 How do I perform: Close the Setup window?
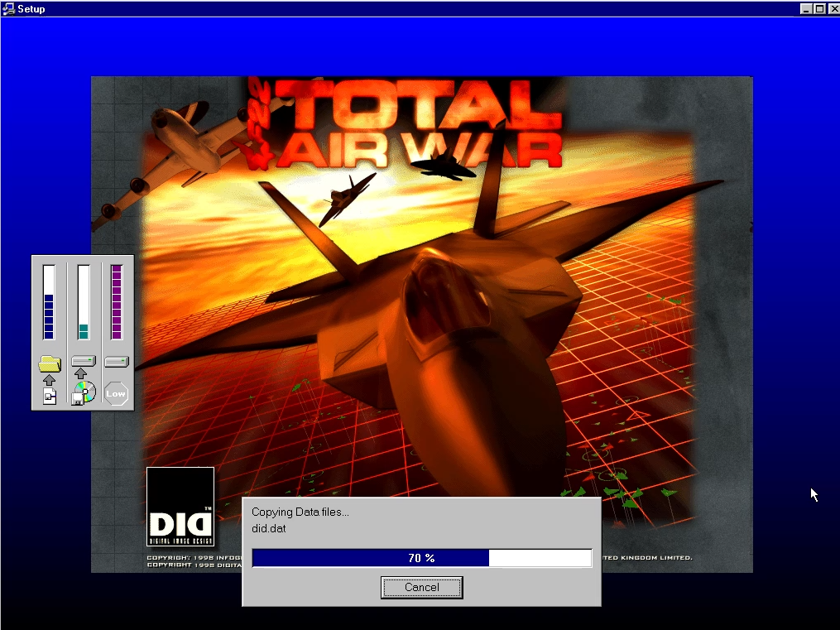pyautogui.click(x=834, y=8)
